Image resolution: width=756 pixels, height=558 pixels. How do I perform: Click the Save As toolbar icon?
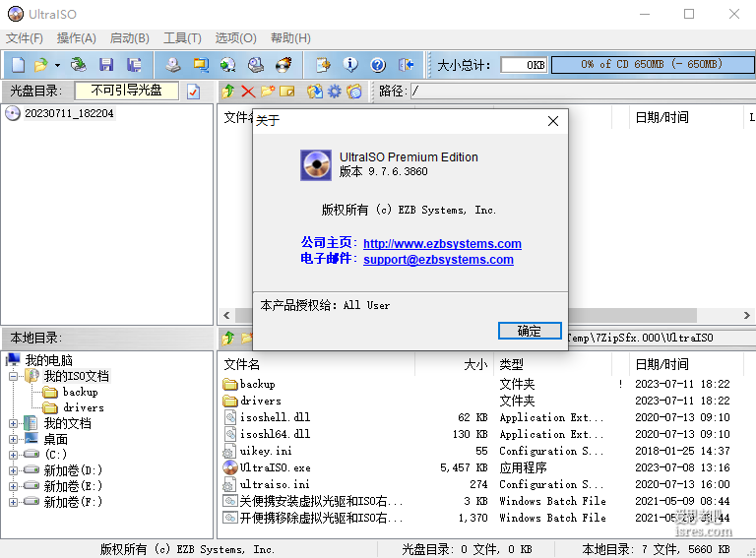tap(134, 65)
